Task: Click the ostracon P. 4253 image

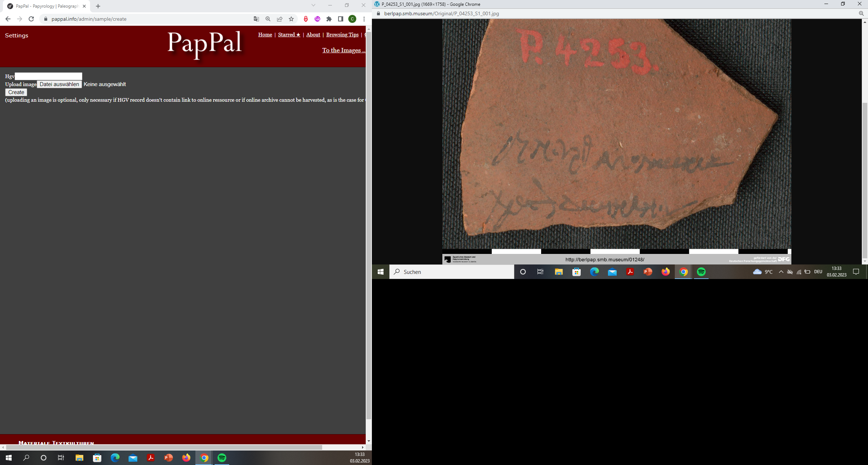Action: pyautogui.click(x=617, y=134)
